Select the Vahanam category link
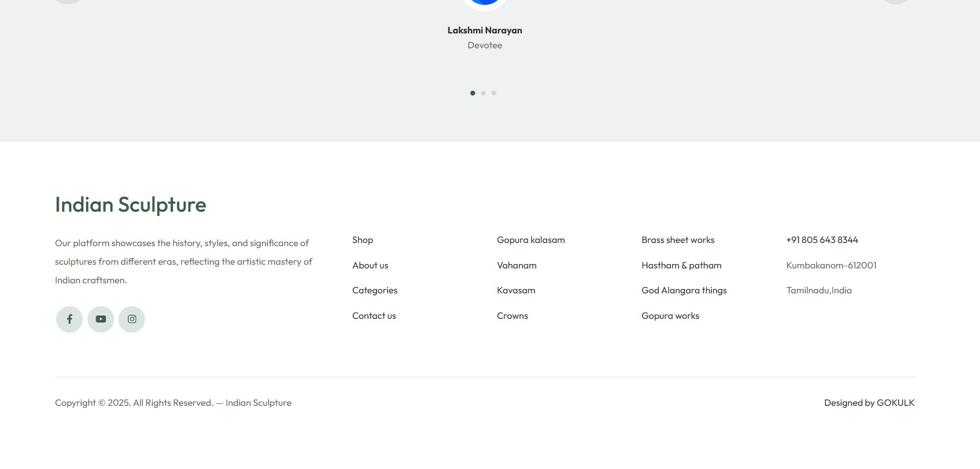Screen dimensions: 980x469 click(x=517, y=265)
